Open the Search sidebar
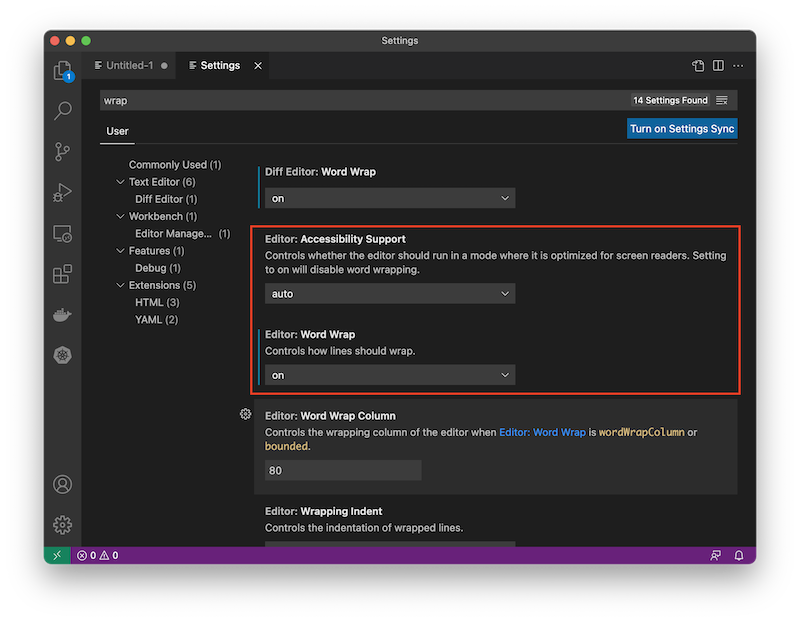This screenshot has height=622, width=800. [62, 110]
